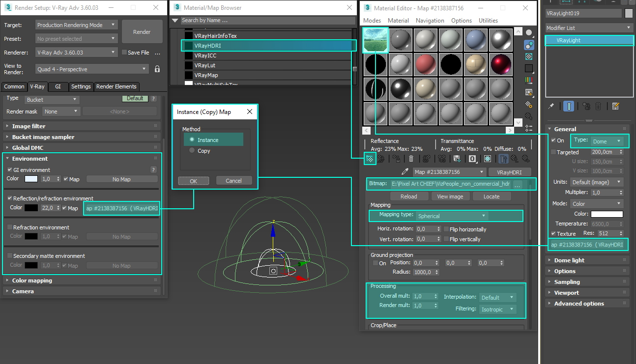Toggle the light Texture checkbox
Screen dimensions: 636x364
pos(553,233)
